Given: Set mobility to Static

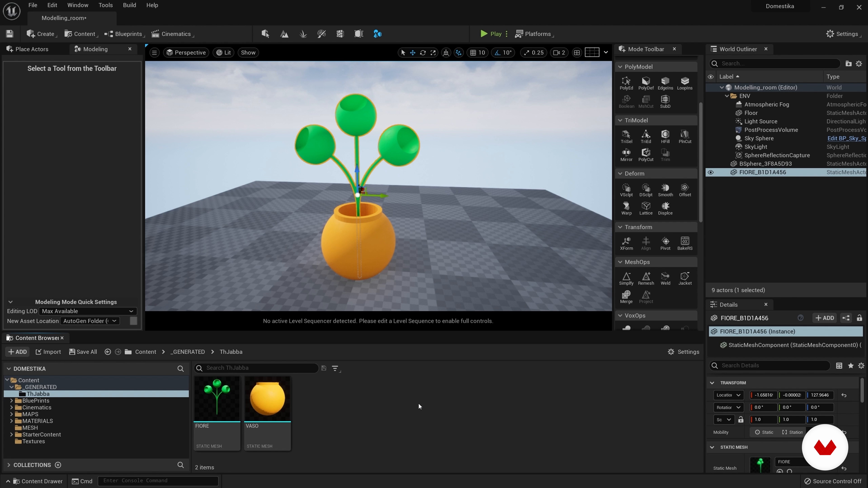Looking at the screenshot, I should (764, 432).
